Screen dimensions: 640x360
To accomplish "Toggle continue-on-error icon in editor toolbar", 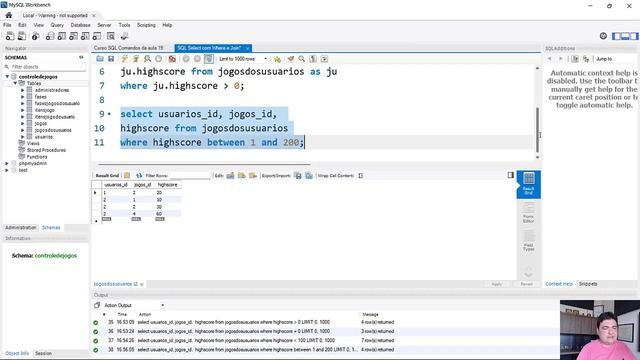I will click(172, 59).
